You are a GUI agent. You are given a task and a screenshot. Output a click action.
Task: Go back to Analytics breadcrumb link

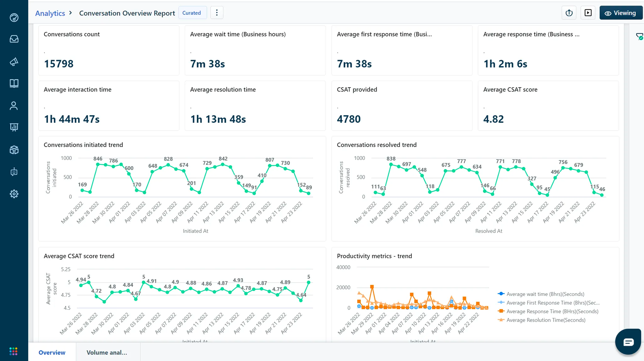(x=50, y=13)
